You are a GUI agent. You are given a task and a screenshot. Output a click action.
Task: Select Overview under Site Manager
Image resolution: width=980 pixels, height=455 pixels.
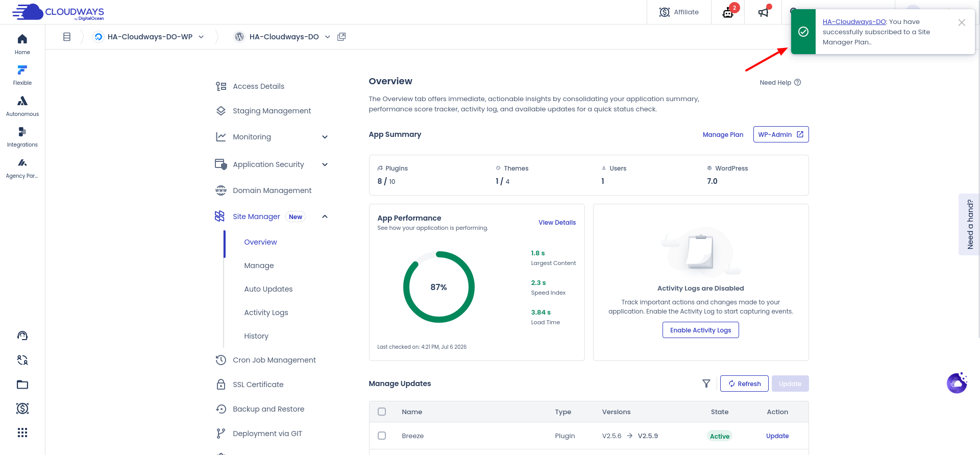point(260,242)
